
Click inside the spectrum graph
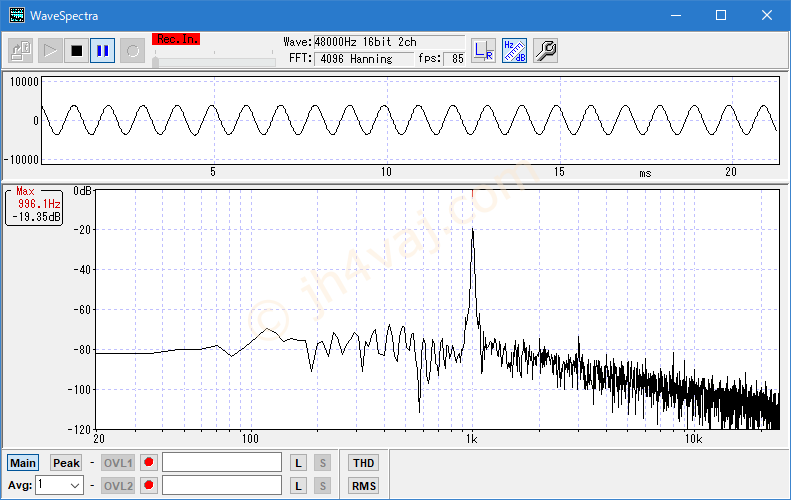pos(437,310)
